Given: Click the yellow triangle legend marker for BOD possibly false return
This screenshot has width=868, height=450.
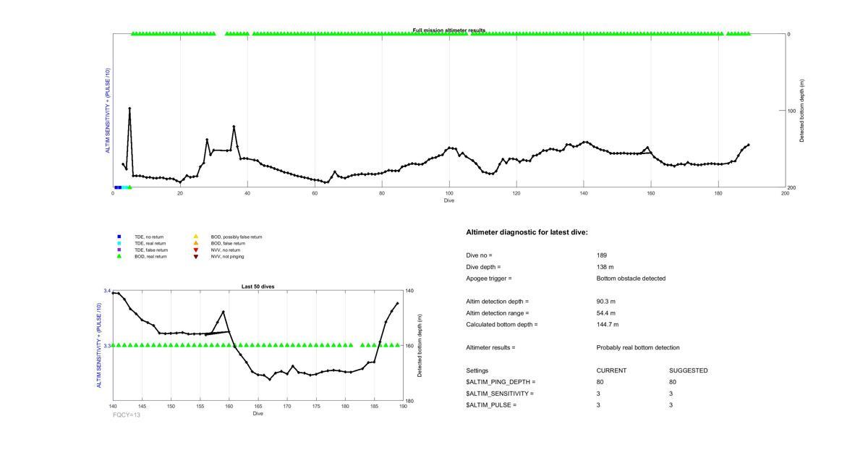Looking at the screenshot, I should click(196, 237).
